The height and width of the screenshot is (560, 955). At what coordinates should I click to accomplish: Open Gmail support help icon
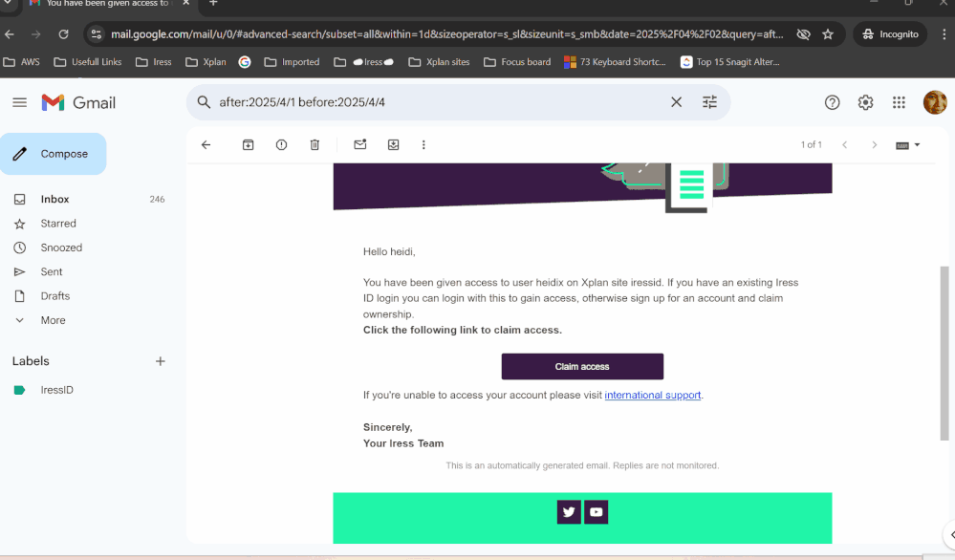click(x=832, y=102)
